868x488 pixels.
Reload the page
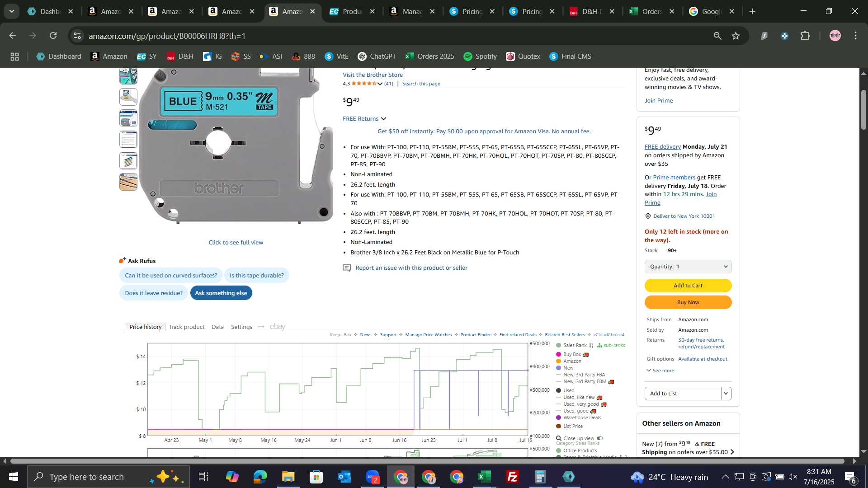click(x=53, y=36)
